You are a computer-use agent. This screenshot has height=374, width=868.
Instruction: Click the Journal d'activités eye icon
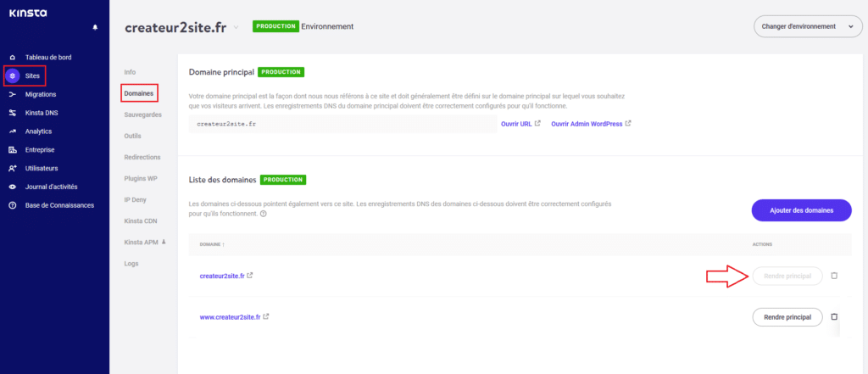click(12, 187)
